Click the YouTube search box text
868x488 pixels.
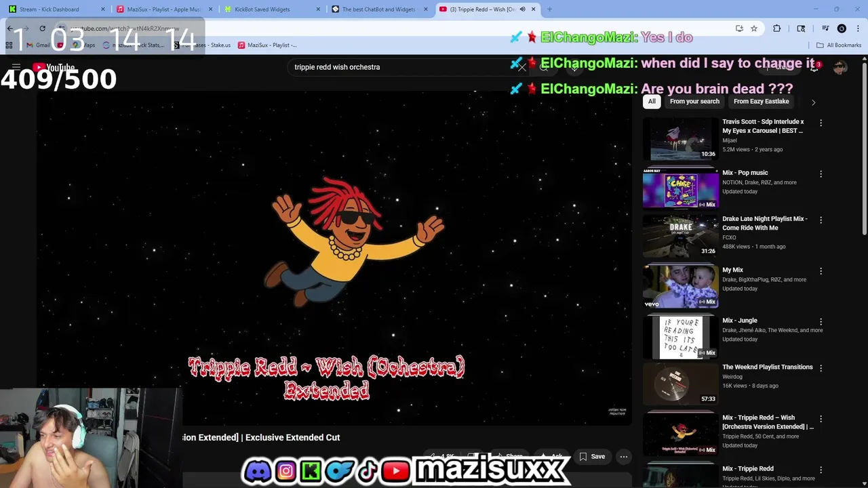(337, 67)
